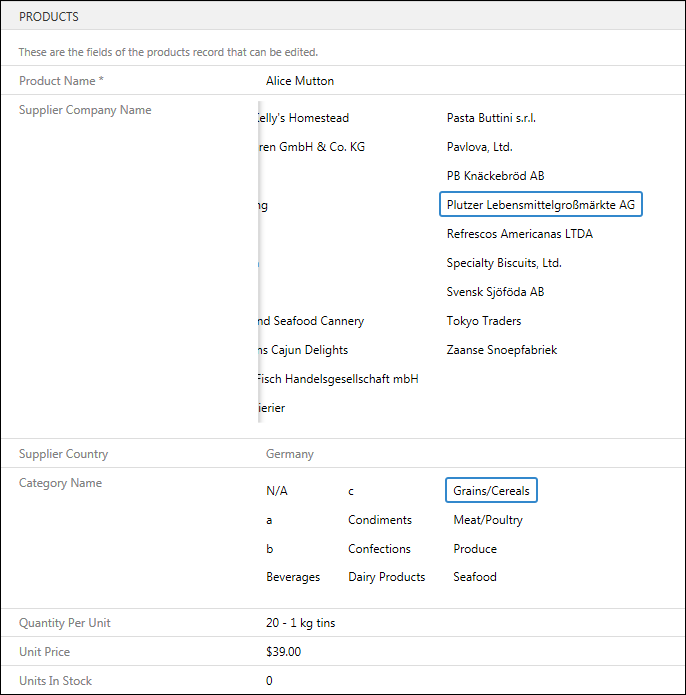Choose the Condiments category
This screenshot has width=686, height=695.
(x=380, y=520)
